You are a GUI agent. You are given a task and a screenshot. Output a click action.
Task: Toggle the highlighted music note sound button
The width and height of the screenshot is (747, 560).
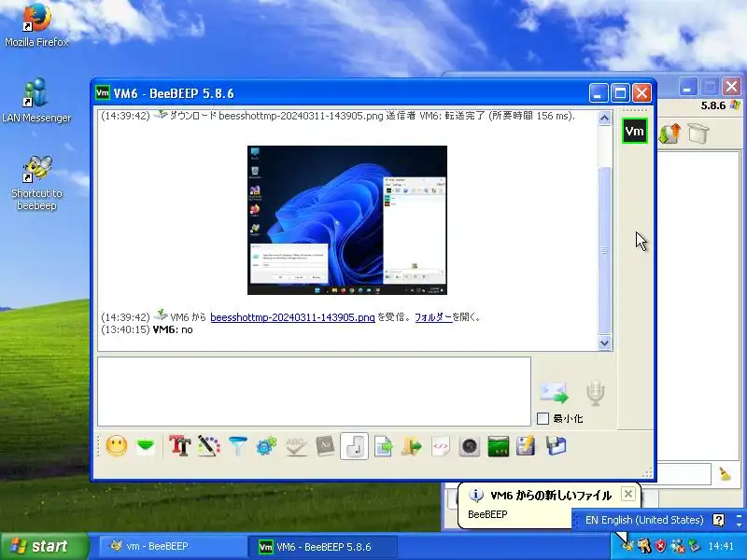click(354, 447)
